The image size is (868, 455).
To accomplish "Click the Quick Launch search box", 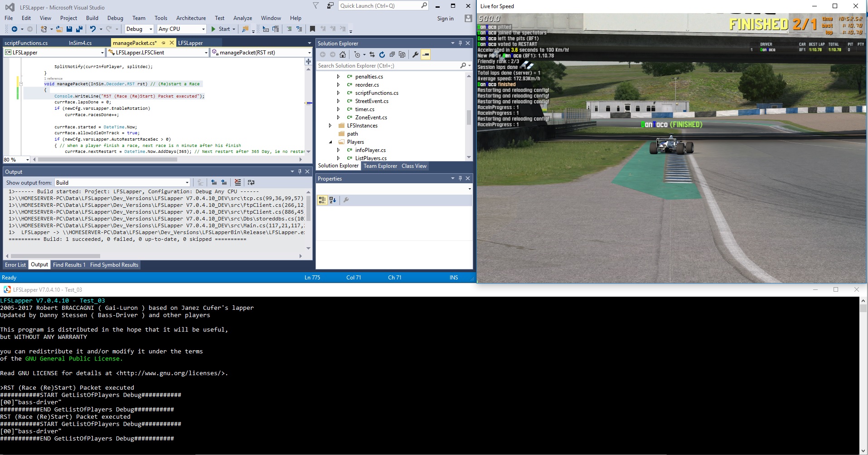I will (383, 6).
